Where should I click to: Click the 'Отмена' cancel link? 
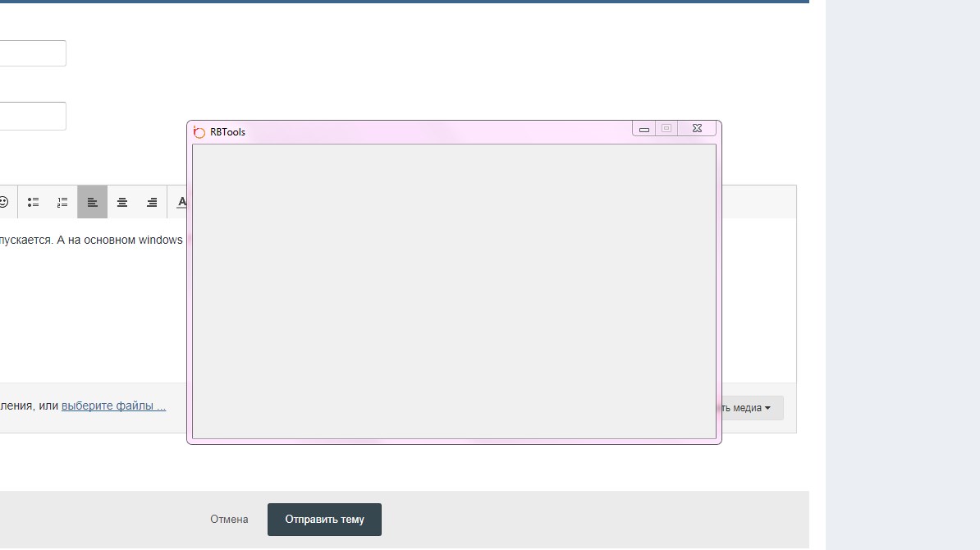(229, 520)
